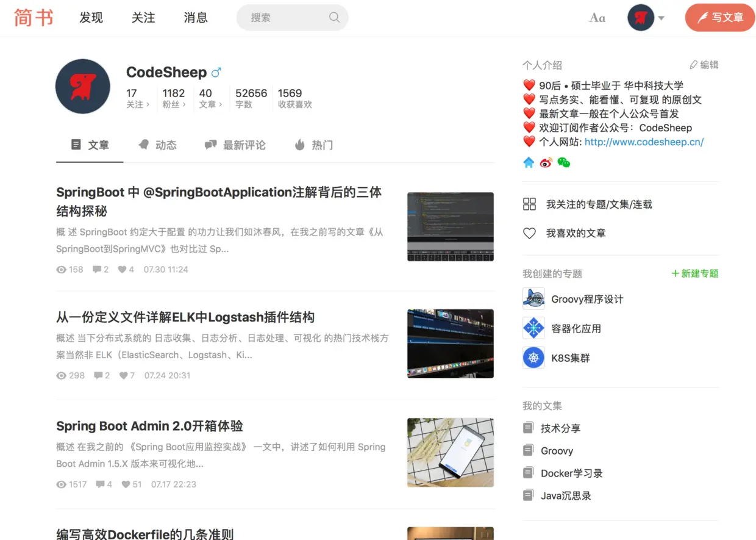Viewport: 756px width, 540px height.
Task: Click the Spring Boot Admin article thumbnail
Action: (x=451, y=452)
